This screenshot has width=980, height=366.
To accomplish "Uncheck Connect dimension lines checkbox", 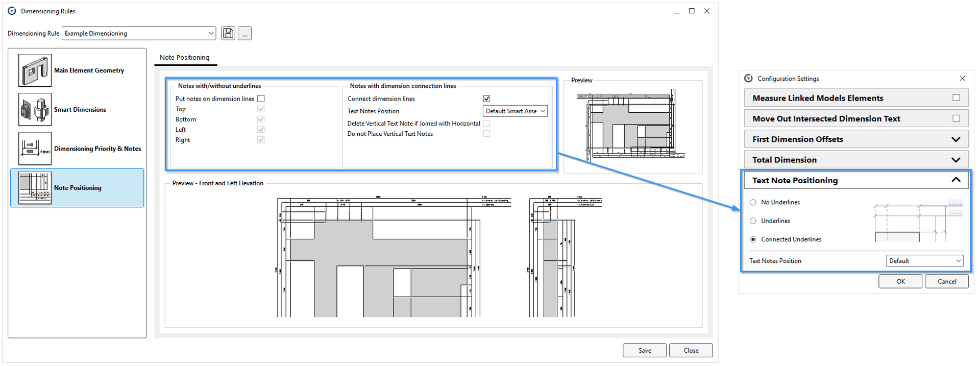I will pos(486,99).
